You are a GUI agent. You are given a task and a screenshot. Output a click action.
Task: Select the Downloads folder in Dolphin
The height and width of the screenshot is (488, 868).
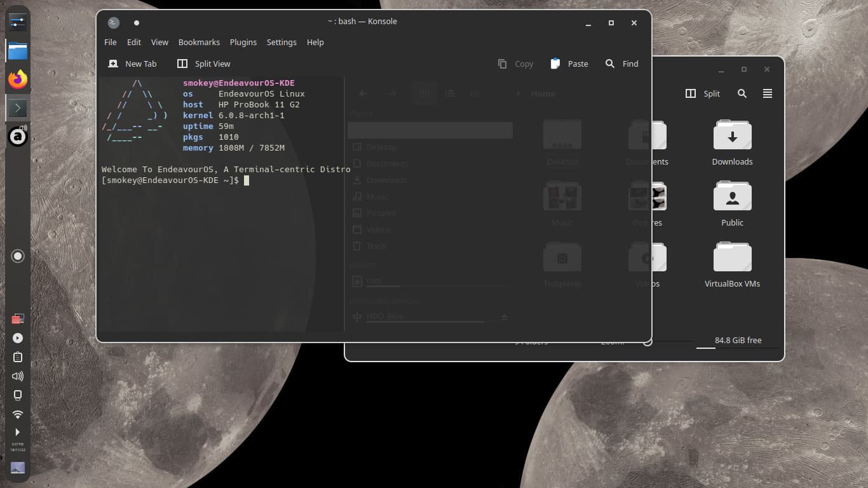point(732,142)
